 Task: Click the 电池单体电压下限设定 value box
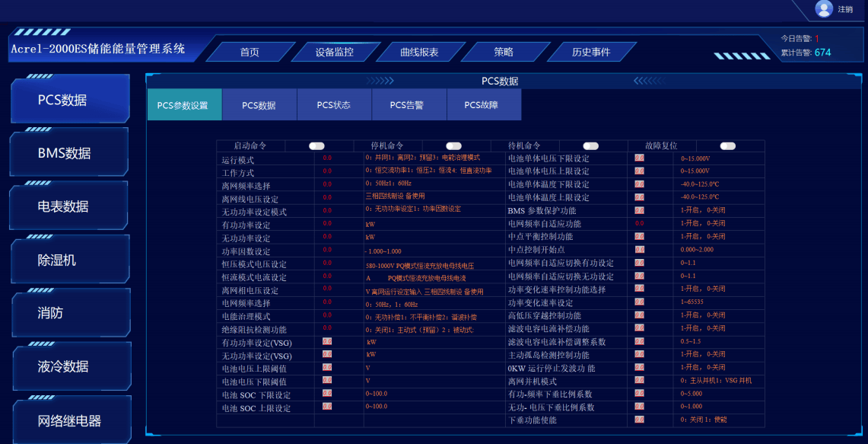click(639, 158)
